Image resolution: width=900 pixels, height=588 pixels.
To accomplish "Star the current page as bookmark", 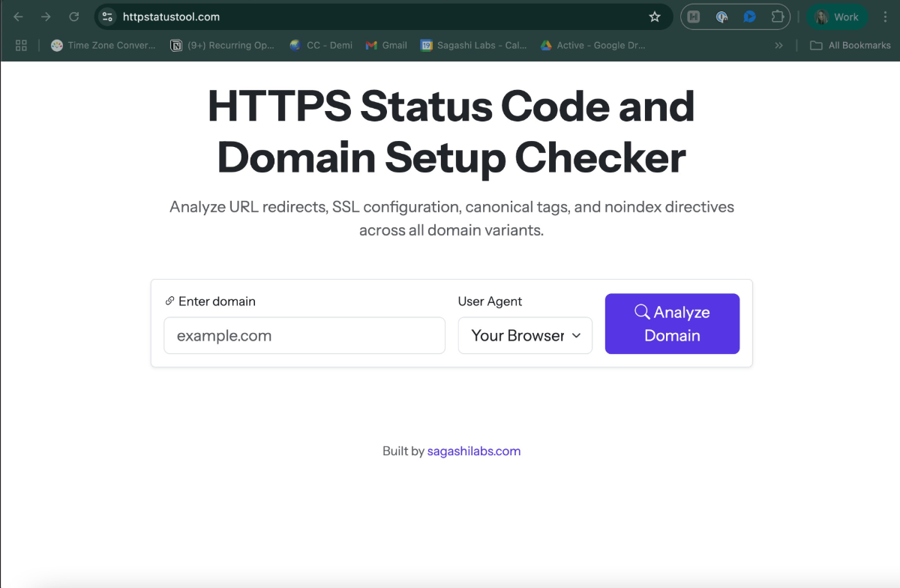I will click(x=654, y=16).
